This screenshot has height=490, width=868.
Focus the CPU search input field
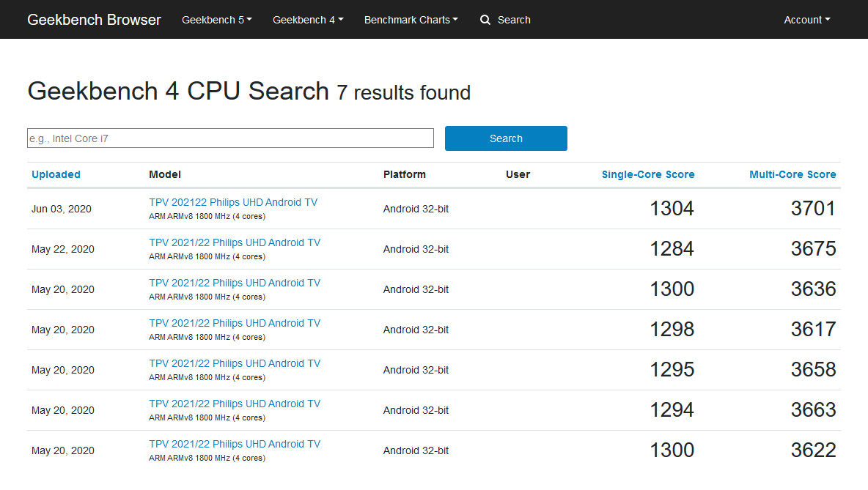tap(230, 138)
